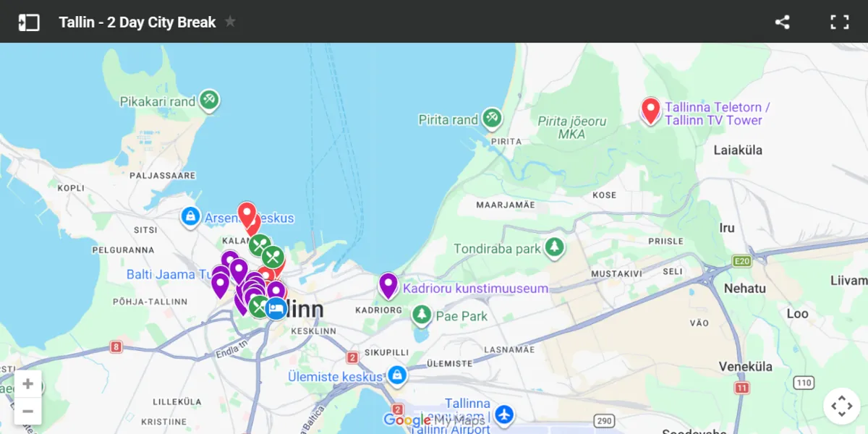
Task: Click the Tondiraba park tree icon
Action: [555, 248]
